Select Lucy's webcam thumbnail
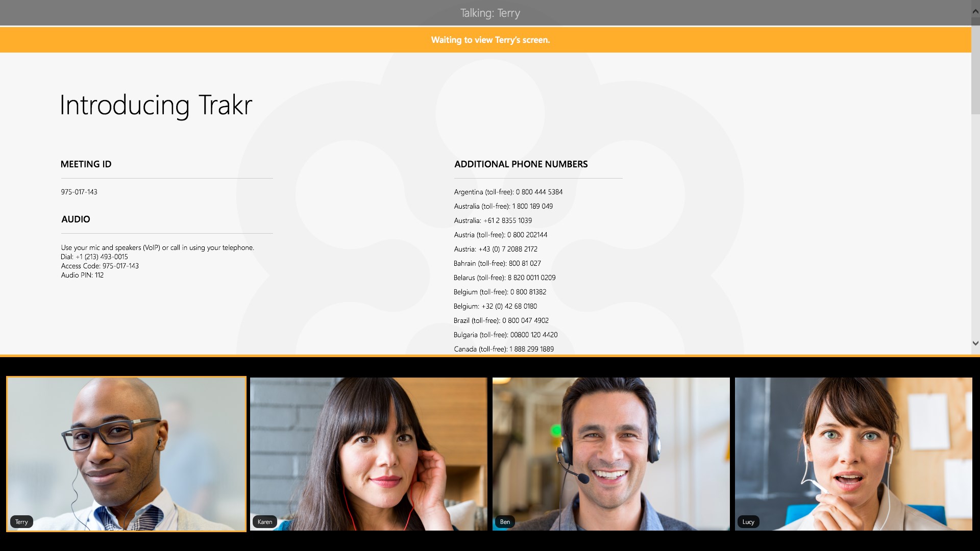This screenshot has height=551, width=980. pos(853,454)
